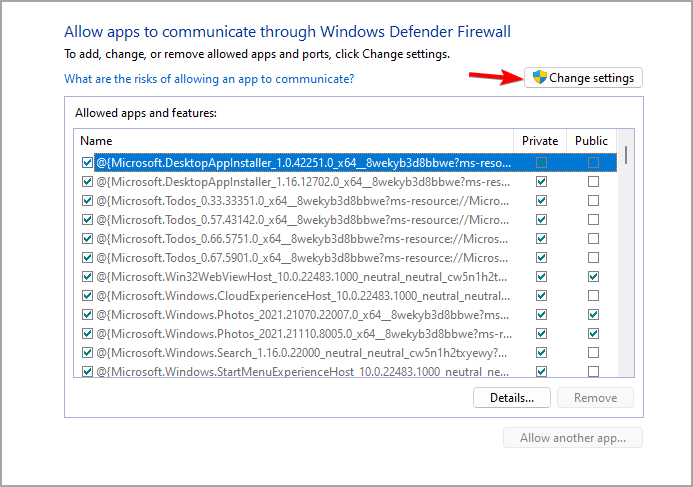Click the list scrollbar thumb
Screen dimensions: 693x487
[626, 154]
